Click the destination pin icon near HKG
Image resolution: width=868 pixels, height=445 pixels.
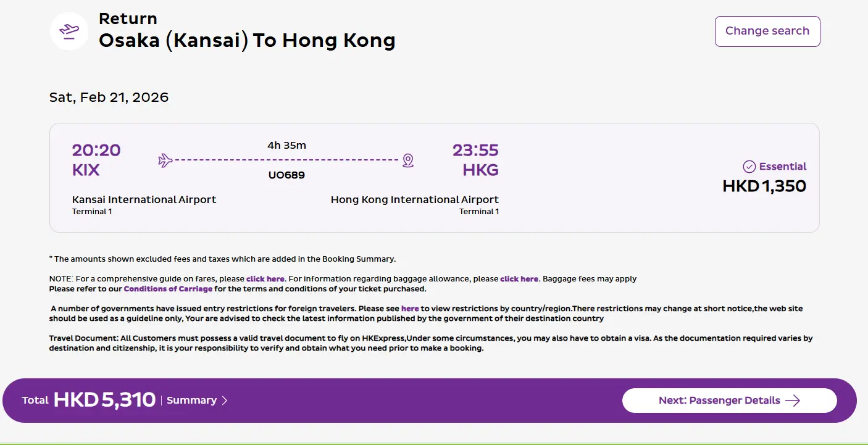(x=407, y=160)
